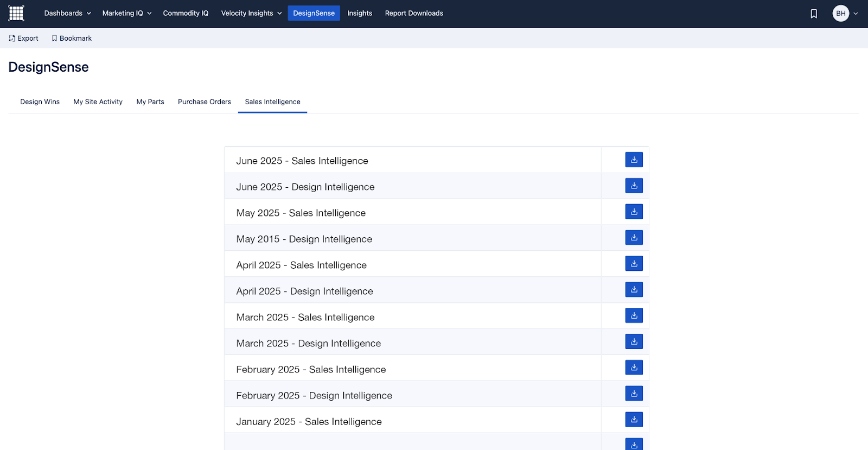
Task: Click 'February 2025 - Sales Intelligence' row text
Action: (x=311, y=369)
